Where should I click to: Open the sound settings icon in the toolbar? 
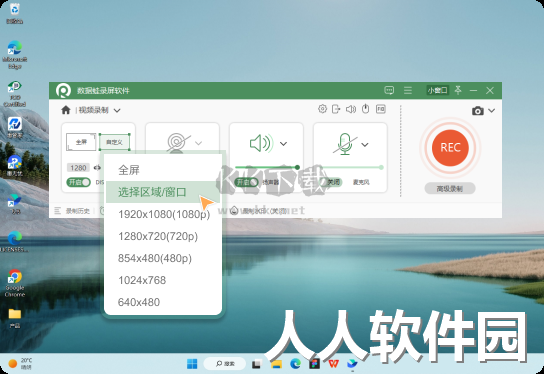pos(351,109)
